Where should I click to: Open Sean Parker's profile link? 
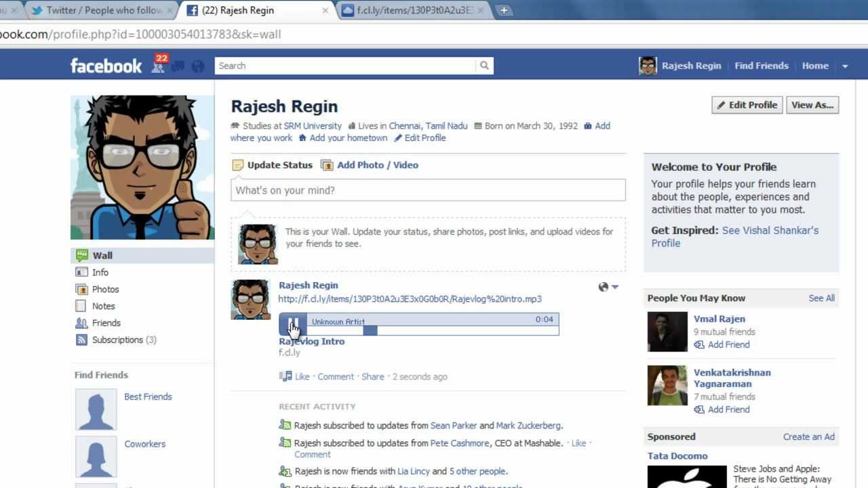454,426
